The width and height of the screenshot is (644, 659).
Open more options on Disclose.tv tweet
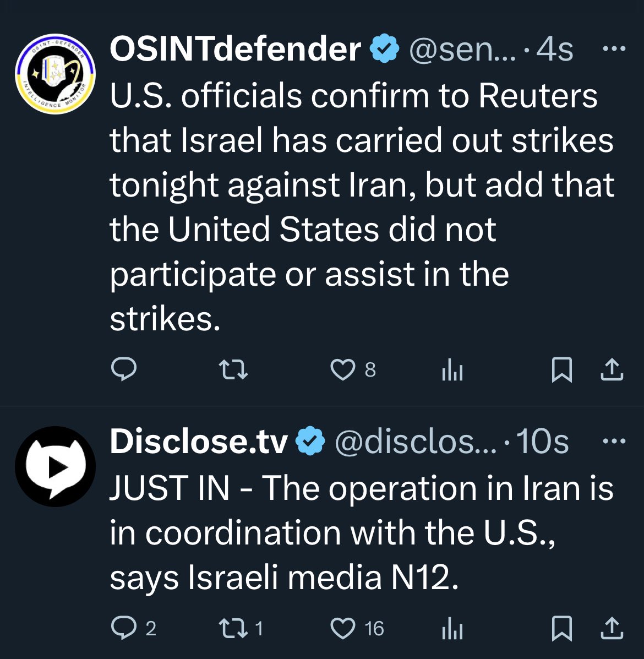point(614,441)
